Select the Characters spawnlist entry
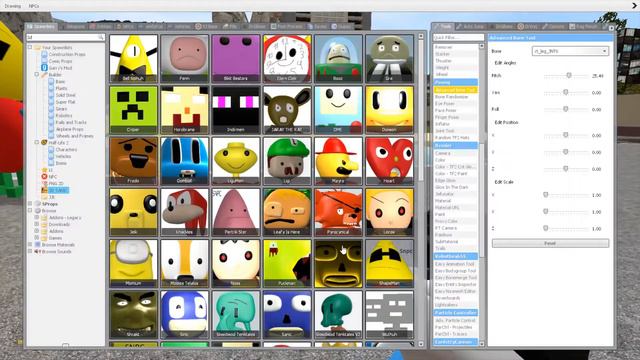640x360 pixels. click(x=66, y=149)
